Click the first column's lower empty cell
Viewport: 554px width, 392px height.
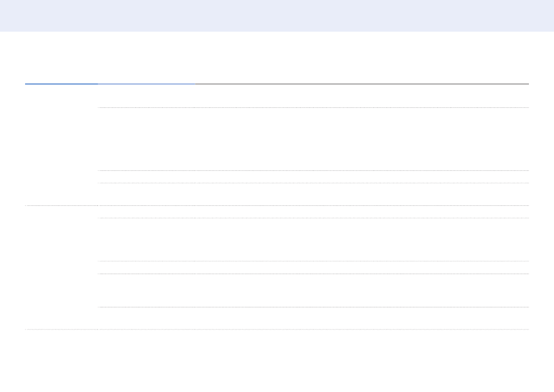click(x=61, y=268)
